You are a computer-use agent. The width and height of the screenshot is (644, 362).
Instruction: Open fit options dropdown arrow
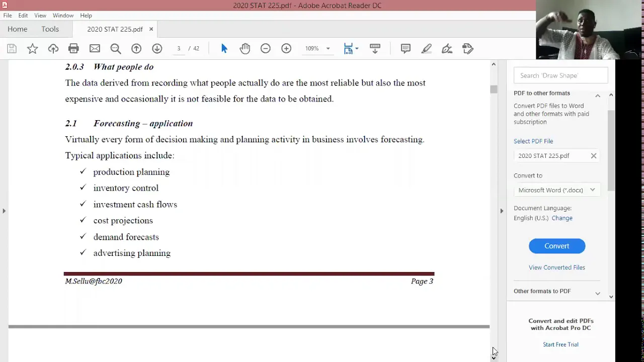[x=357, y=49]
